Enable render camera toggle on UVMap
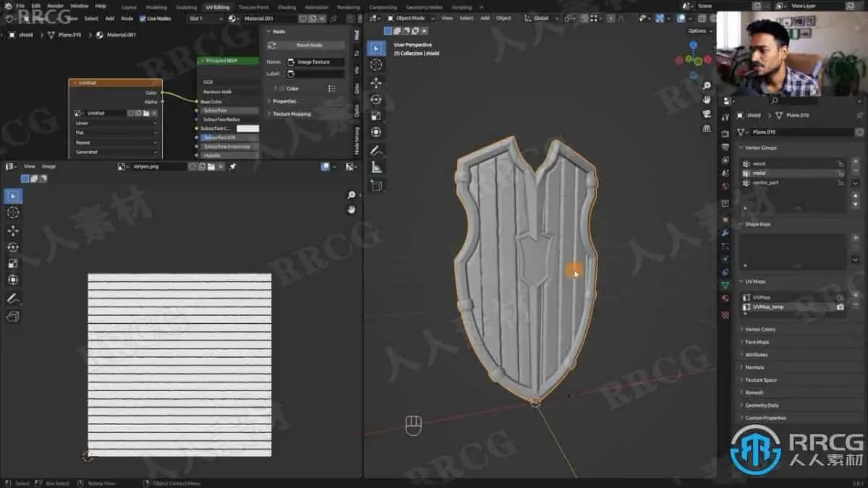Screen dimensions: 868x488 pyautogui.click(x=841, y=297)
